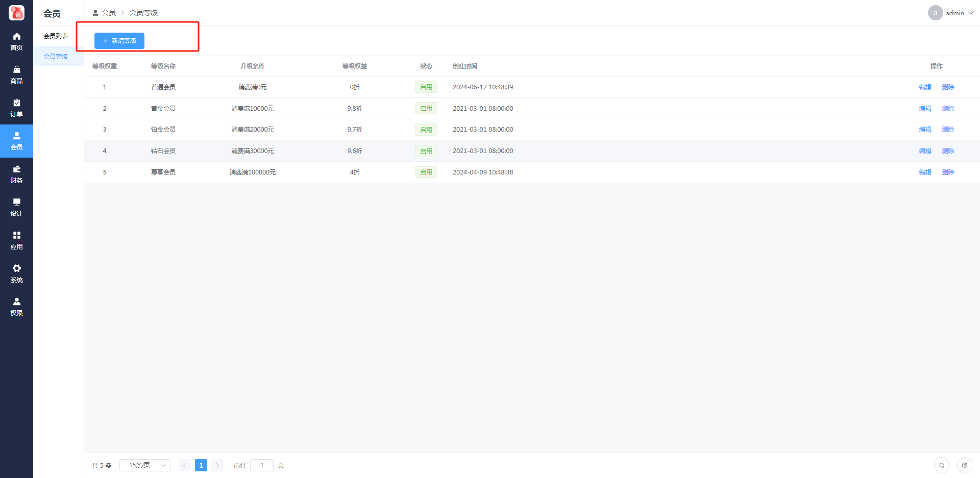
Task: Click the refresh icon at bottom right
Action: (941, 465)
